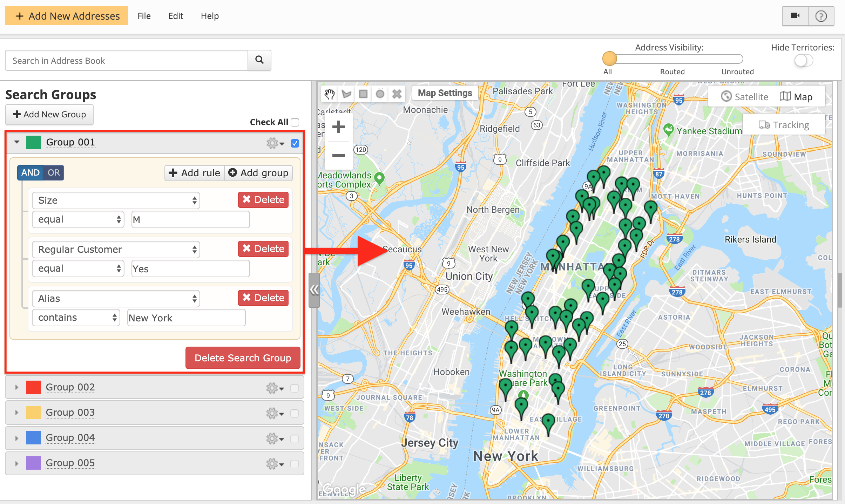The image size is (845, 504).
Task: Select the polygon drawing tool
Action: (346, 94)
